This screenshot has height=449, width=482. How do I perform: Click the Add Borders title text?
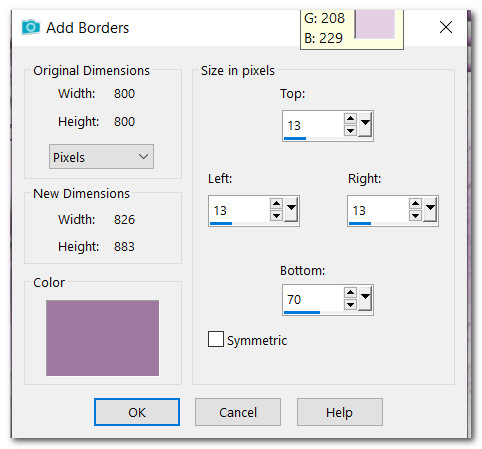coord(87,28)
